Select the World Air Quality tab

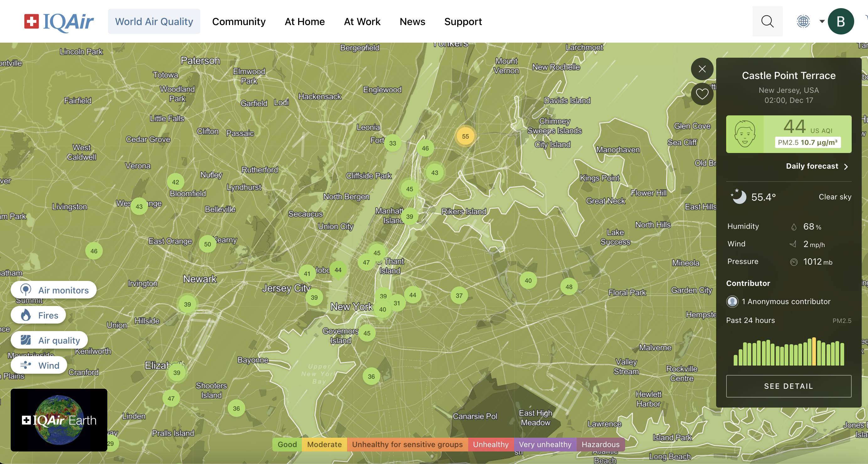point(154,22)
